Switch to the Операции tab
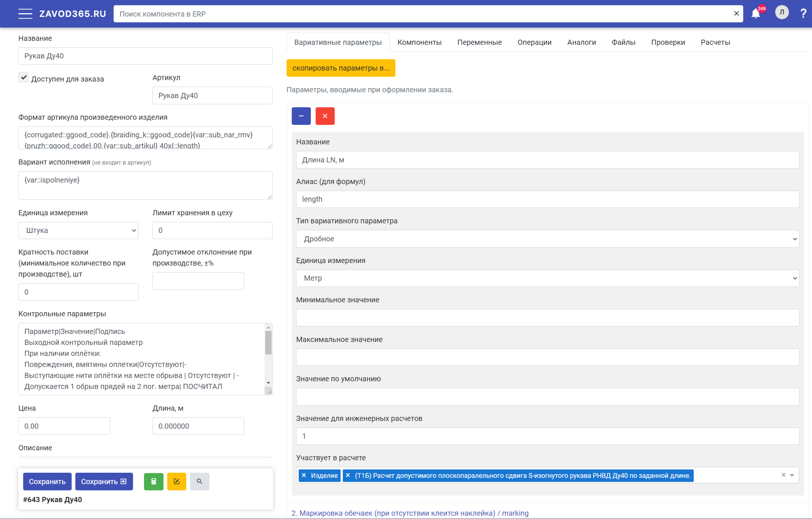Viewport: 812px width, 519px height. point(534,42)
